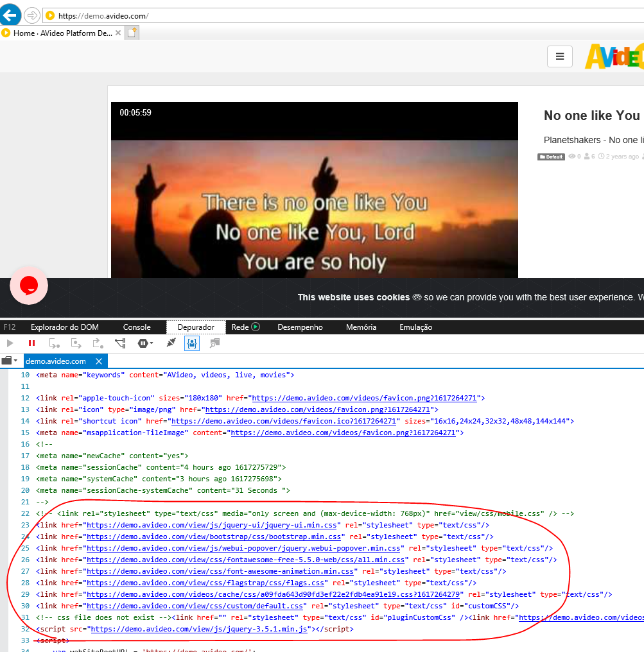The image size is (644, 652).
Task: Toggle breakpoint on line 32
Action: [24, 629]
